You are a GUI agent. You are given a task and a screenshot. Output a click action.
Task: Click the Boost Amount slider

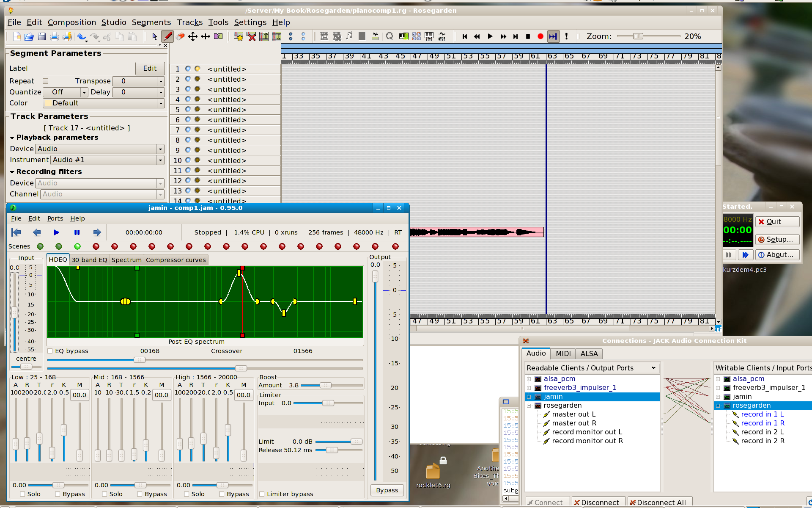click(332, 385)
